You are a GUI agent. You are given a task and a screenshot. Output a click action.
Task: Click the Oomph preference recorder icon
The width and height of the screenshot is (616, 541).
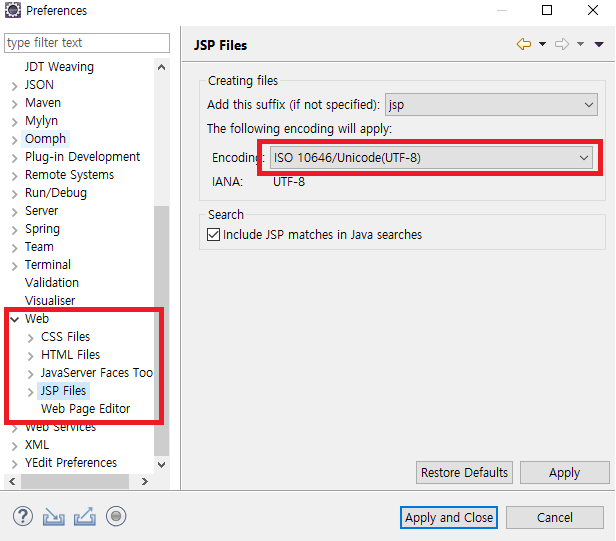[116, 516]
